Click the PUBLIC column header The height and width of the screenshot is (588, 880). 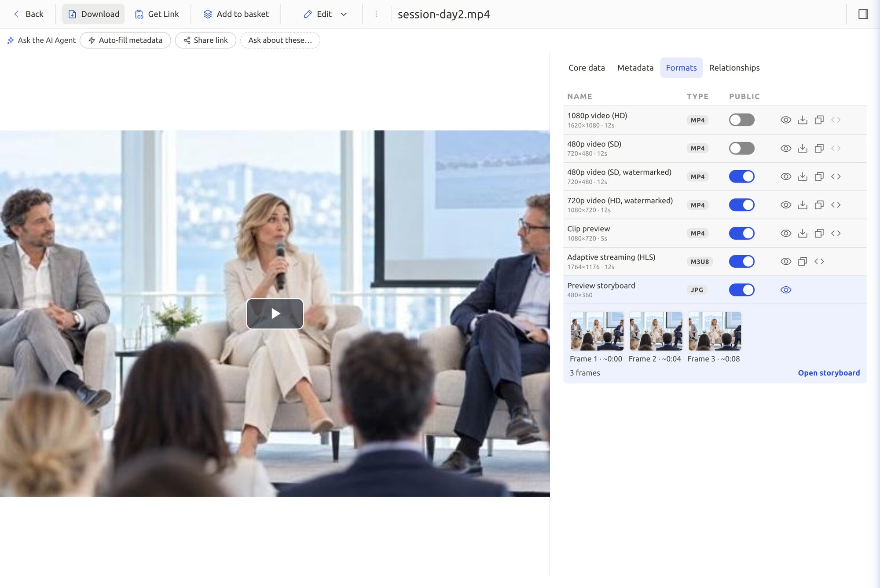pos(744,96)
